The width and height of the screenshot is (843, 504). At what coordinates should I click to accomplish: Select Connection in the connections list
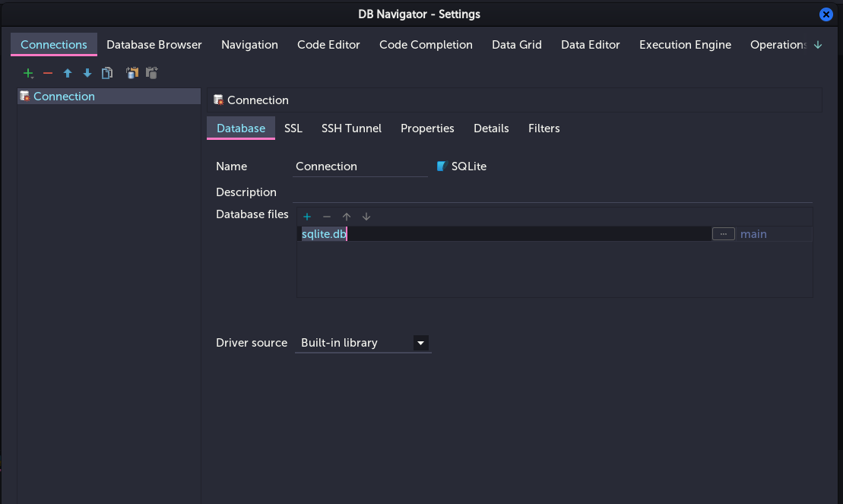[x=64, y=97]
